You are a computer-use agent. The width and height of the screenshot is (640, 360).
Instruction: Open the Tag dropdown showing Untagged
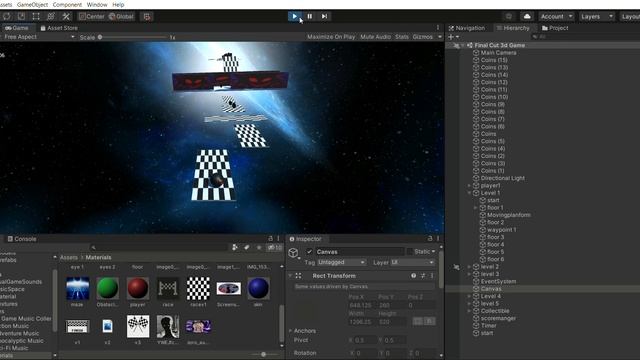click(x=341, y=262)
